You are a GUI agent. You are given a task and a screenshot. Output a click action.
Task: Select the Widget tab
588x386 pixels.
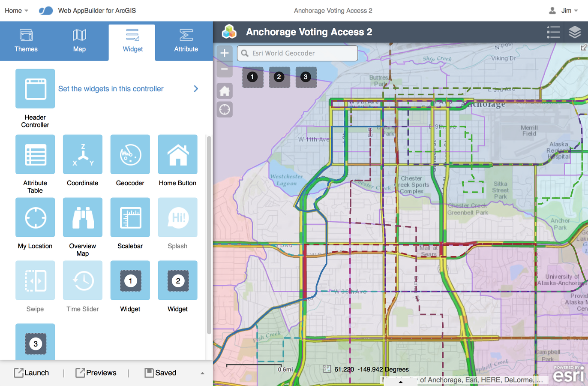point(132,42)
